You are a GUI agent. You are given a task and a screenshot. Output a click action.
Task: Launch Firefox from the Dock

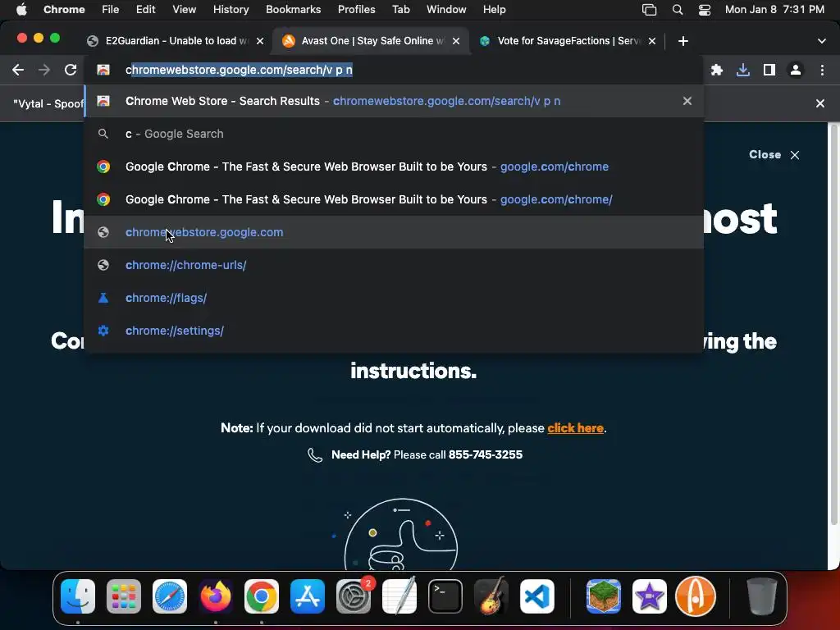click(x=216, y=596)
